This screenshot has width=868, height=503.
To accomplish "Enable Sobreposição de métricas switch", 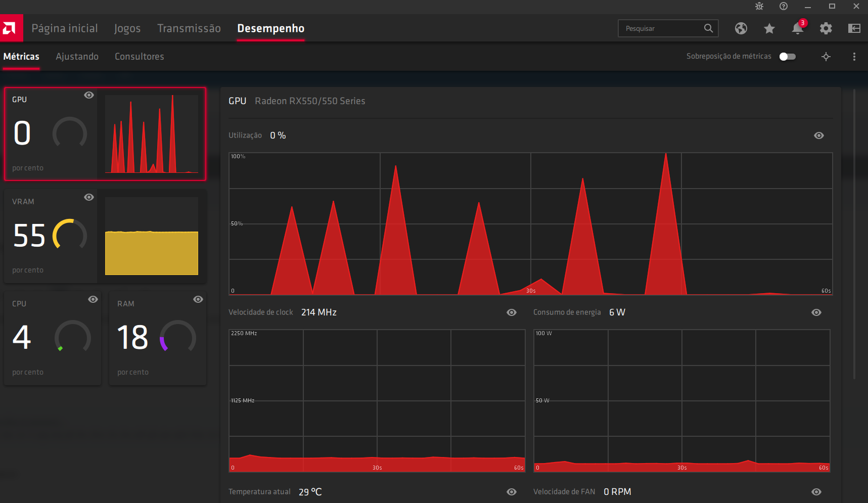I will point(788,57).
